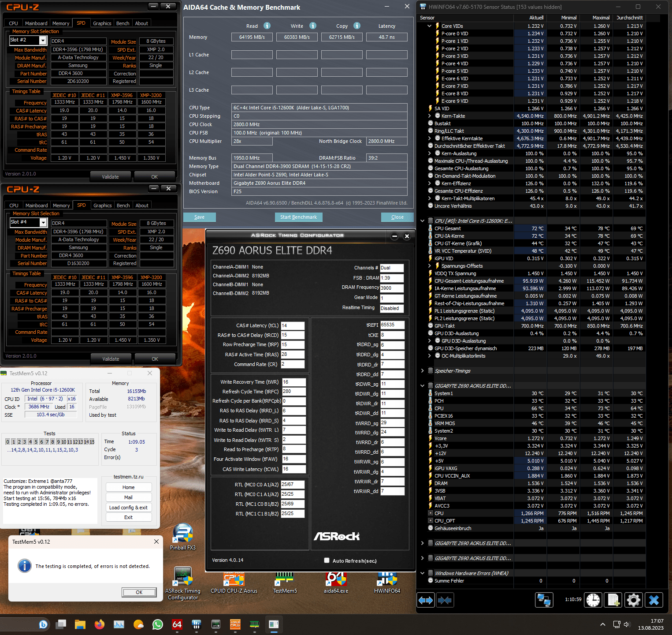This screenshot has width=672, height=635.
Task: Click the Memory Read value 64195 MB/s
Action: (252, 37)
